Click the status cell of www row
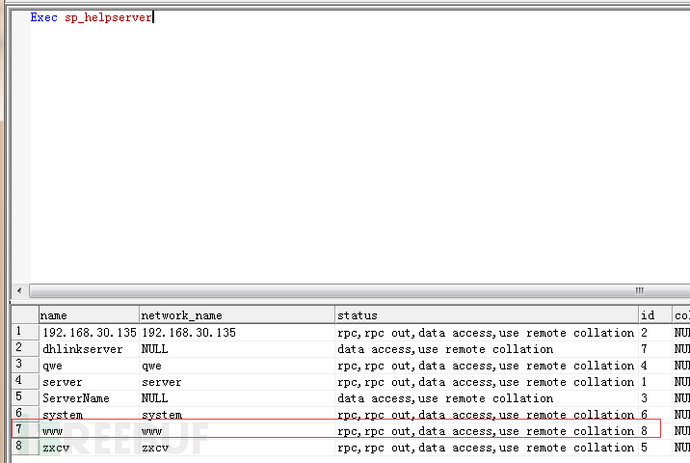 tap(487, 430)
